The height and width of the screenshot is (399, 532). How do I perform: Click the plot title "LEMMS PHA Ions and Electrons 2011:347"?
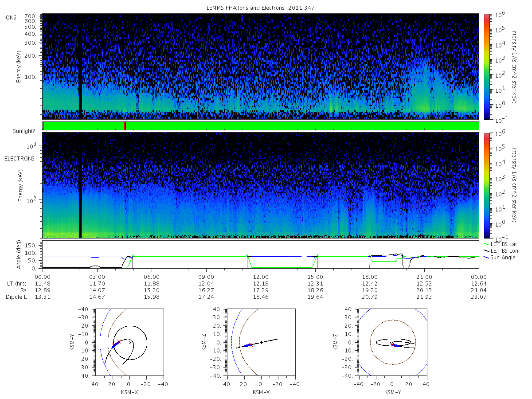point(261,8)
